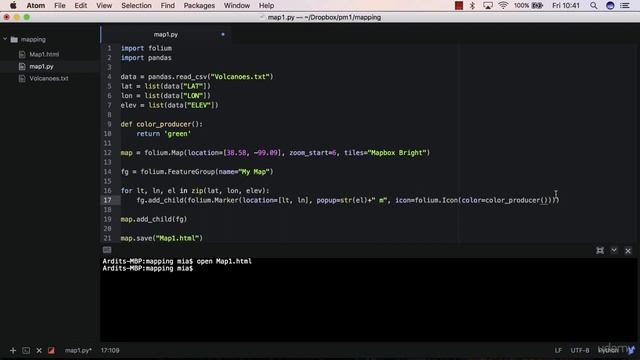Screen dimensions: 640x360
Task: Click the battery 100% indicator
Action: coord(528,6)
